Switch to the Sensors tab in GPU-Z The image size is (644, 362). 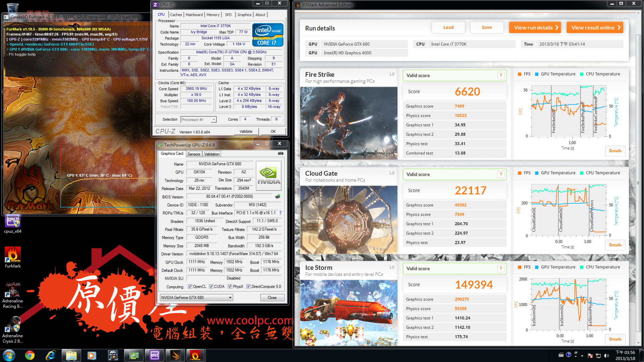tap(194, 154)
